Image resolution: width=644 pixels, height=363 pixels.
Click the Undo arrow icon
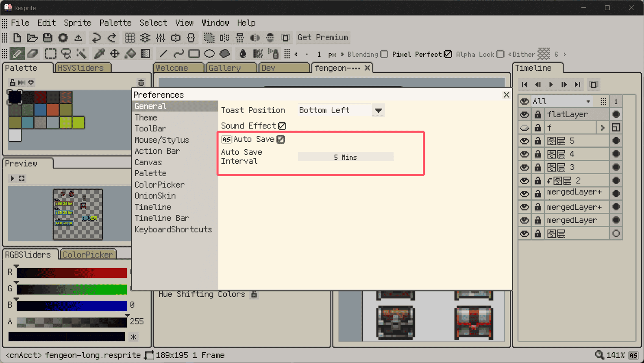[x=96, y=38]
